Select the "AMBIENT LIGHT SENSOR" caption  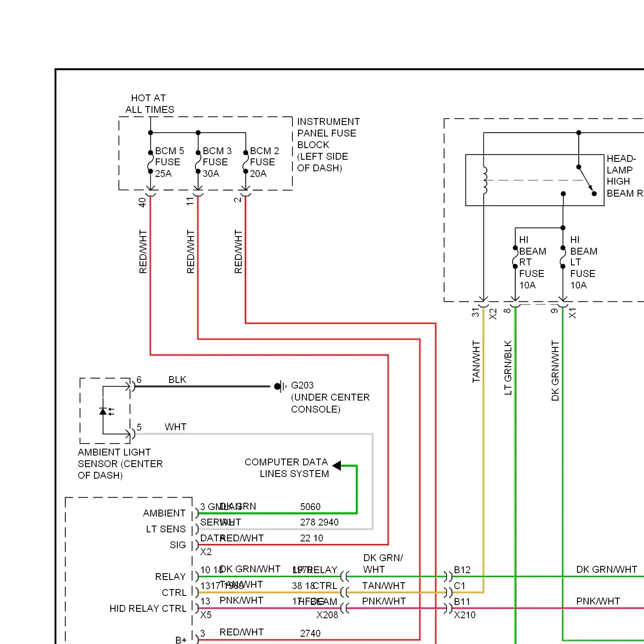point(120,464)
